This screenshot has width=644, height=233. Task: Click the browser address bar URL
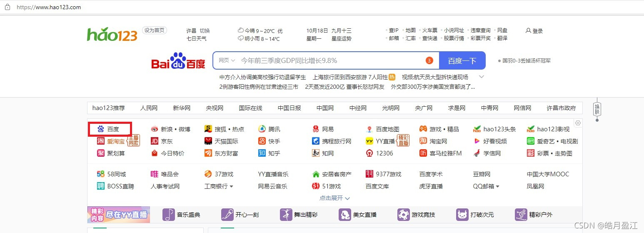(49, 7)
